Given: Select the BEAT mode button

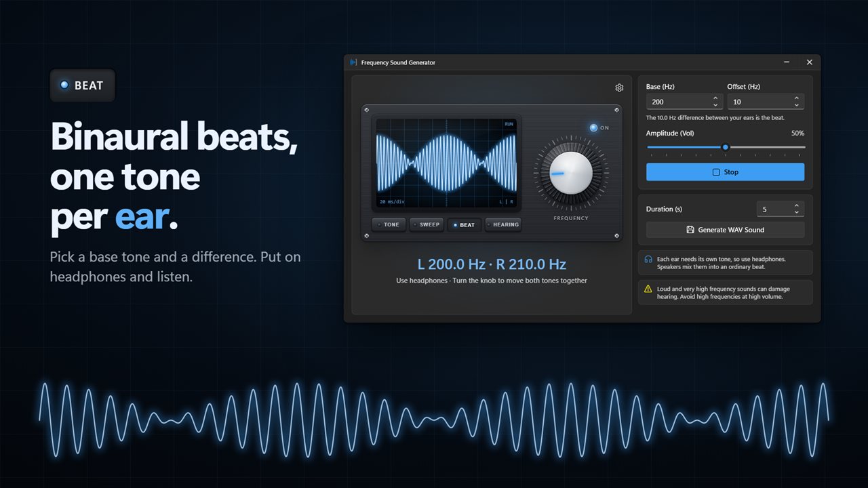Looking at the screenshot, I should click(465, 224).
